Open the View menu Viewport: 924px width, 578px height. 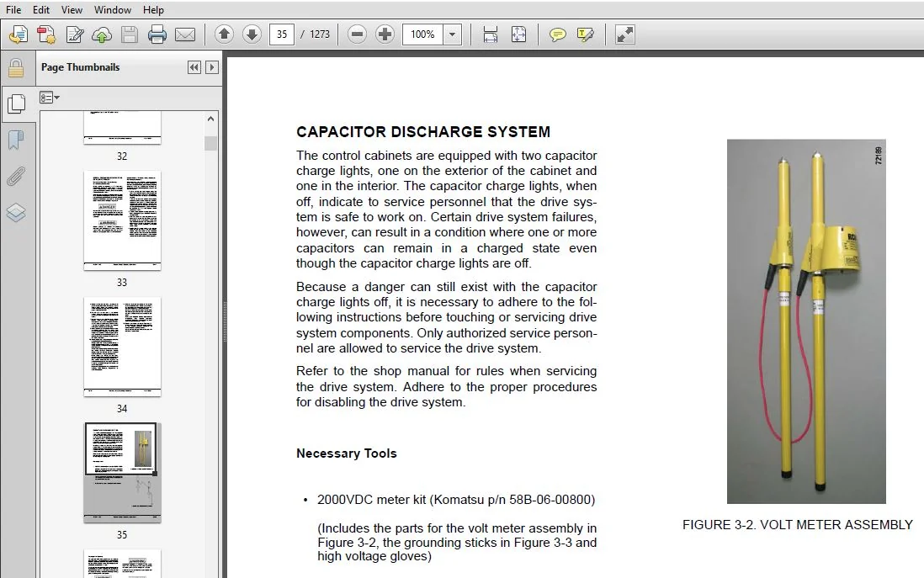tap(72, 9)
